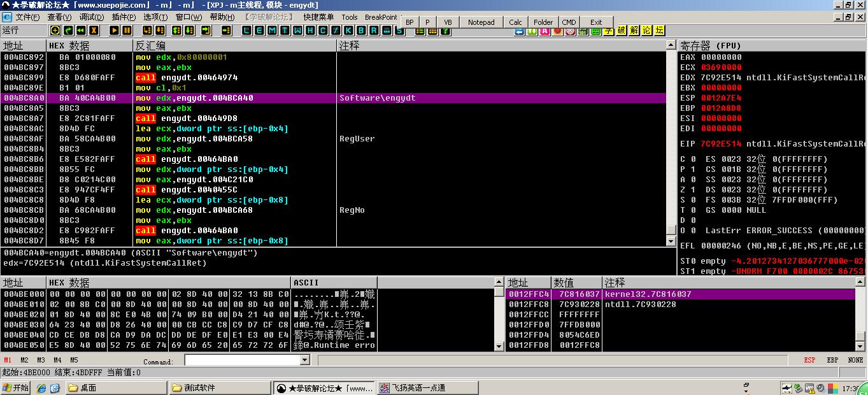The height and width of the screenshot is (395, 868).
Task: Click into the Command input field
Action: 242,361
